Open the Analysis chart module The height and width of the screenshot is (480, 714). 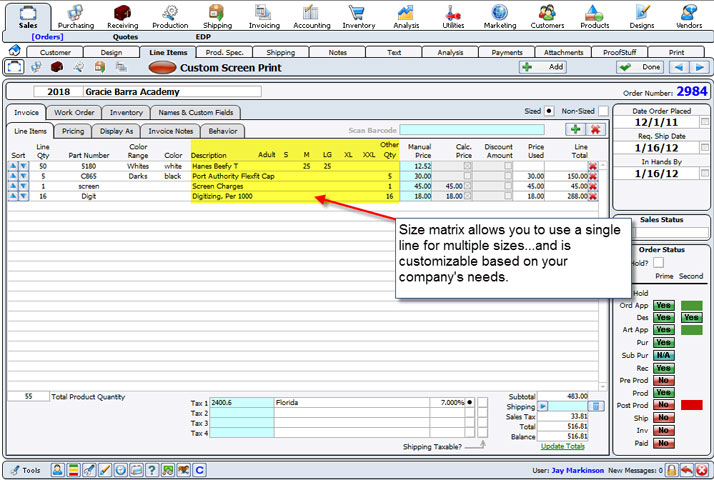[406, 17]
